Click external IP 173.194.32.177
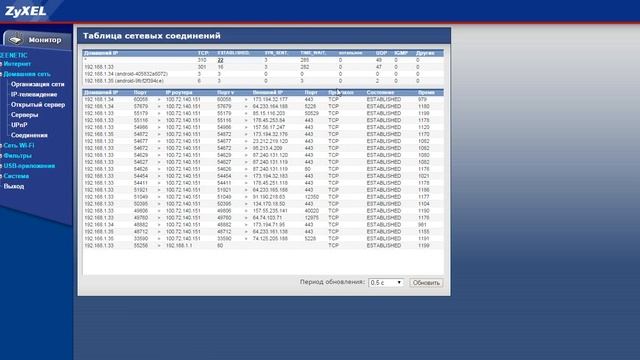The image size is (640, 360). tap(270, 100)
